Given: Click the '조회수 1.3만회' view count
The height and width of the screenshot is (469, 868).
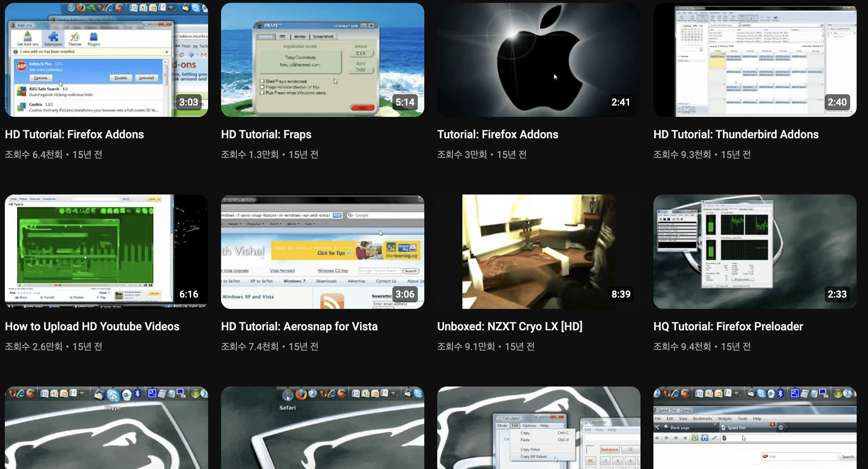Looking at the screenshot, I should pos(250,154).
